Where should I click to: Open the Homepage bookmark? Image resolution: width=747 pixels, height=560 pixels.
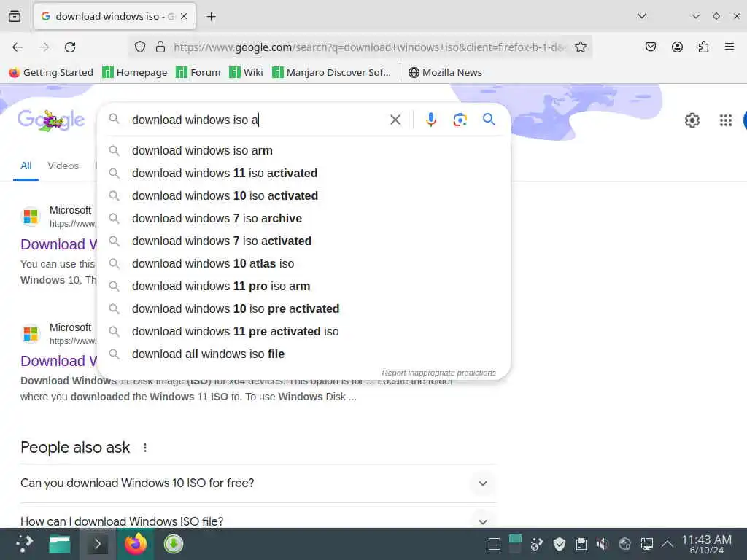click(135, 72)
